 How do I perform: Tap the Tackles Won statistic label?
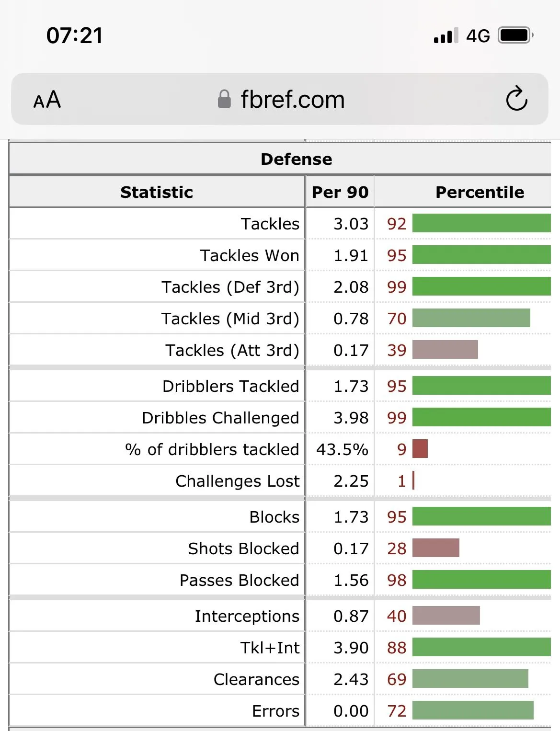[x=250, y=255]
